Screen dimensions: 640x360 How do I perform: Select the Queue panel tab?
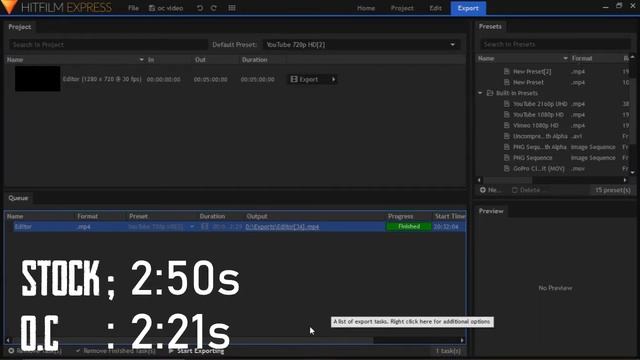click(x=18, y=198)
